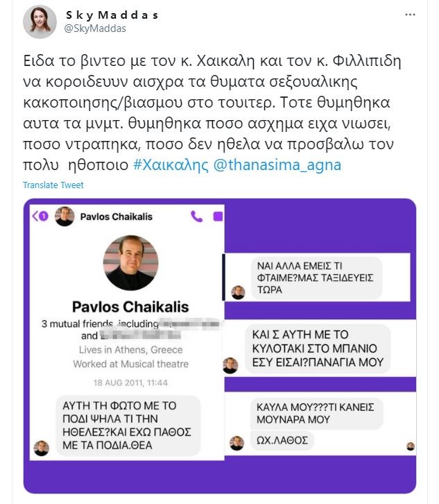Screen dimensions: 439x504
Task: Tap the purple back arrow in chat header
Action: tap(35, 216)
